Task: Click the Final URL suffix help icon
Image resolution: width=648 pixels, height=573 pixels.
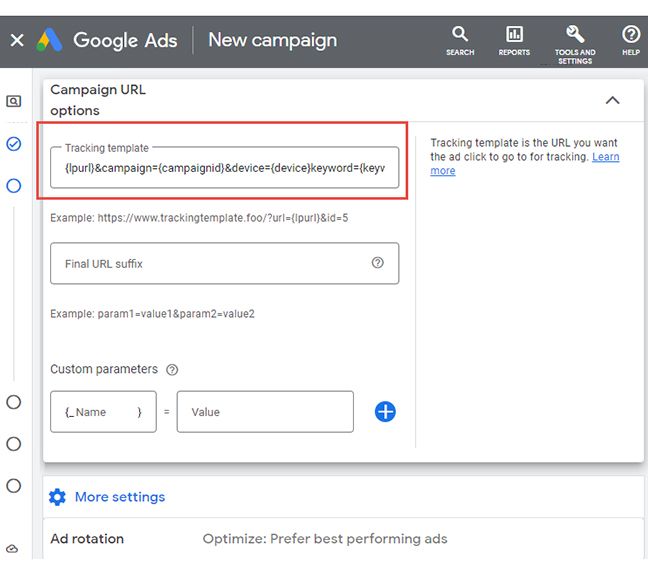Action: point(377,263)
